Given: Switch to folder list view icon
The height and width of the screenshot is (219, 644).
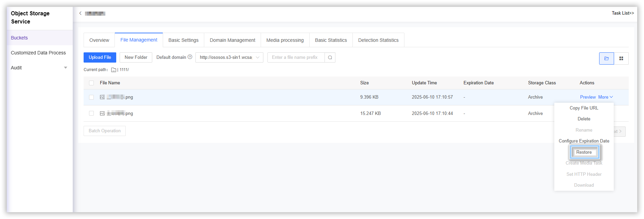Looking at the screenshot, I should [606, 58].
